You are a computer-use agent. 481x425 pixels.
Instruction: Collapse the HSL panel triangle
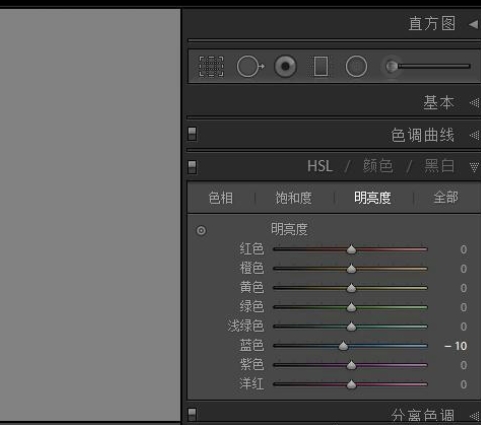coord(474,167)
